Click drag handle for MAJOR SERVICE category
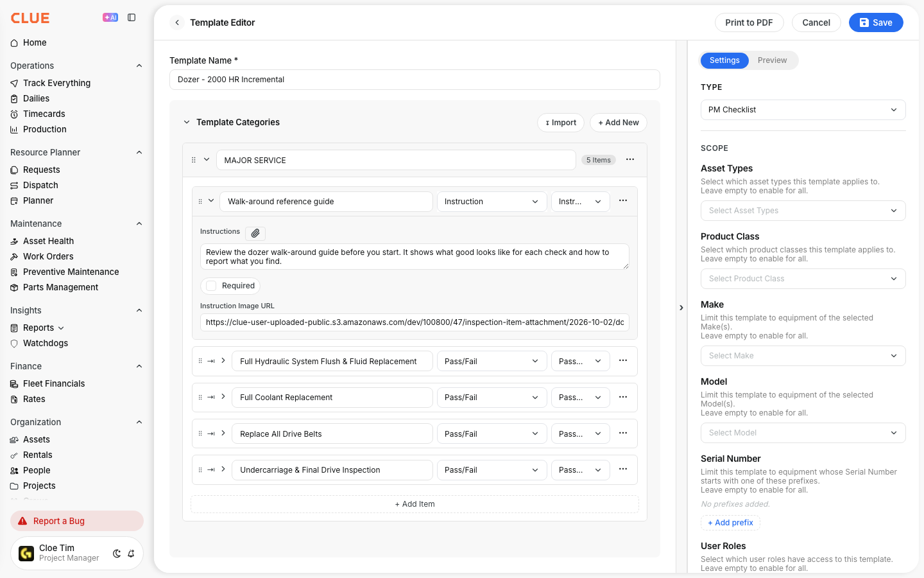Viewport: 924px width, 578px height. [194, 160]
